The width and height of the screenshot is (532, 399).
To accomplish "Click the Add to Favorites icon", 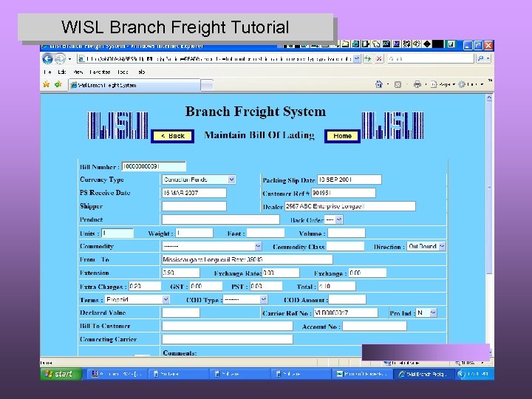I will [x=58, y=84].
